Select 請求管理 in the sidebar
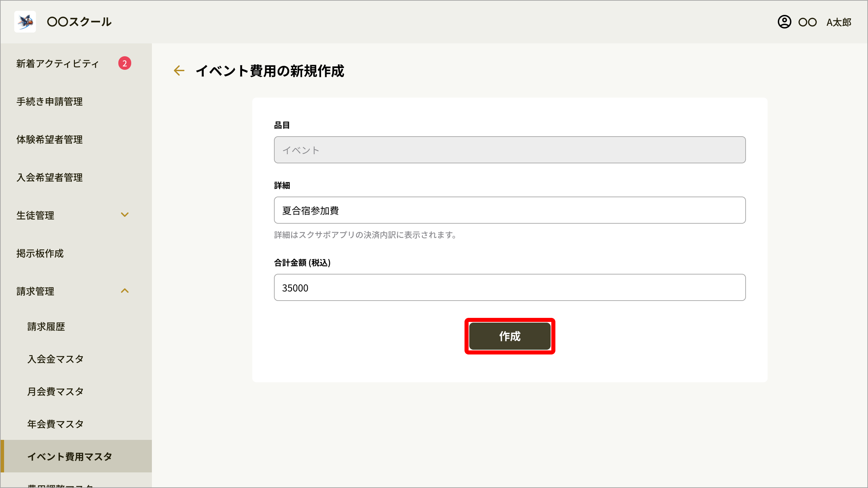The height and width of the screenshot is (488, 868). (x=35, y=291)
